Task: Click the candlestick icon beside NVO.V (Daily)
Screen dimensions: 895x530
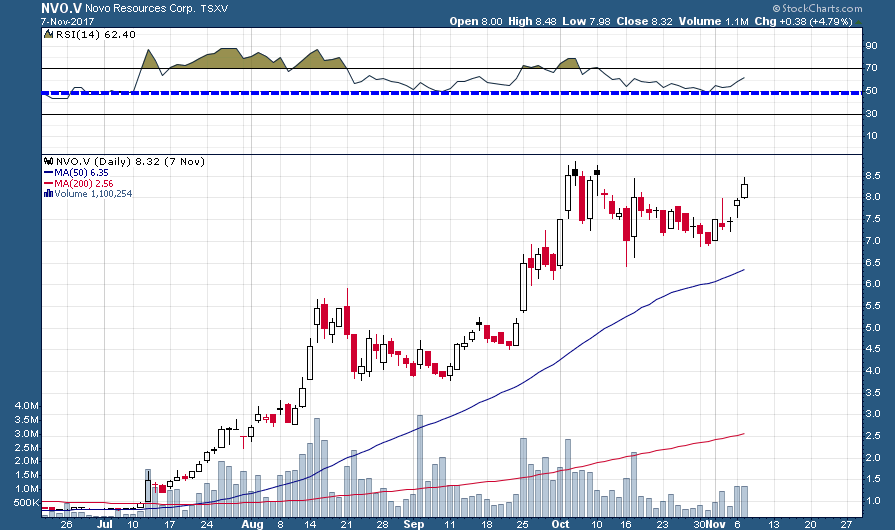Action: 49,161
